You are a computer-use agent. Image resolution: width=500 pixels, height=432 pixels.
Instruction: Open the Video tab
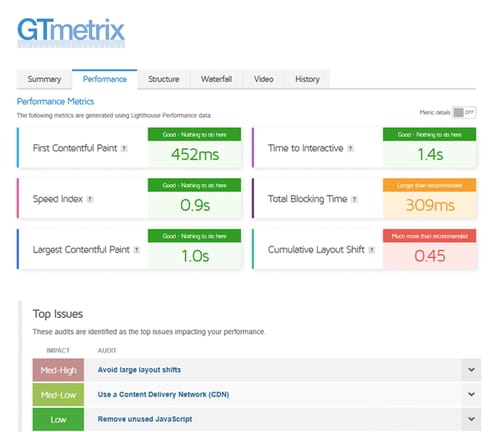(264, 79)
